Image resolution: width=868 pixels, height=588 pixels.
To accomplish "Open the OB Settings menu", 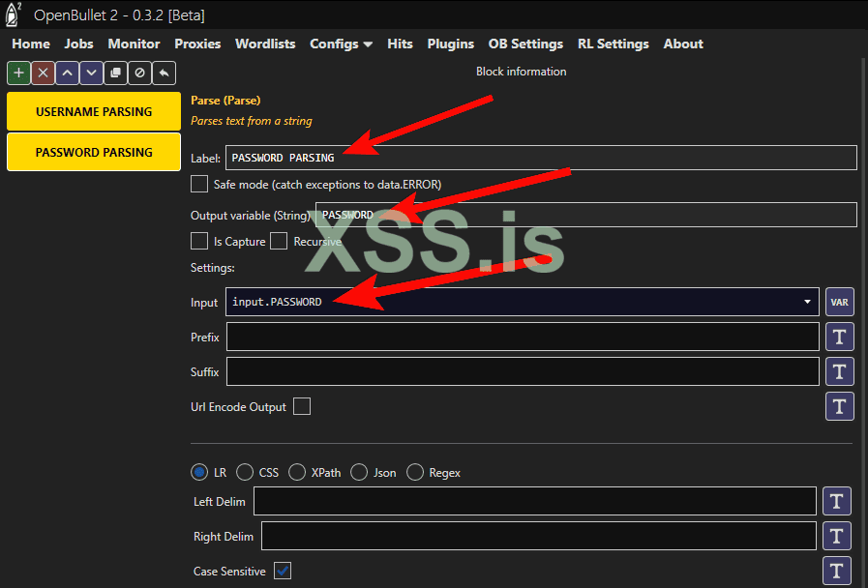I will (525, 44).
